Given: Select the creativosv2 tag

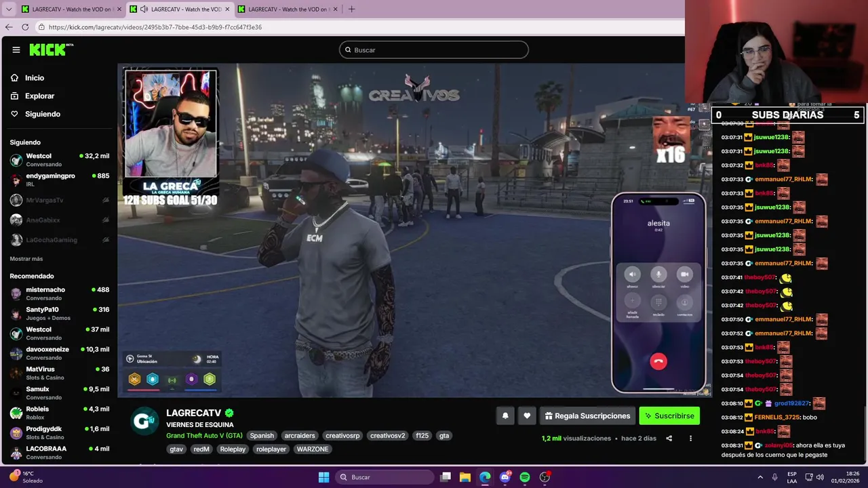Looking at the screenshot, I should 388,436.
